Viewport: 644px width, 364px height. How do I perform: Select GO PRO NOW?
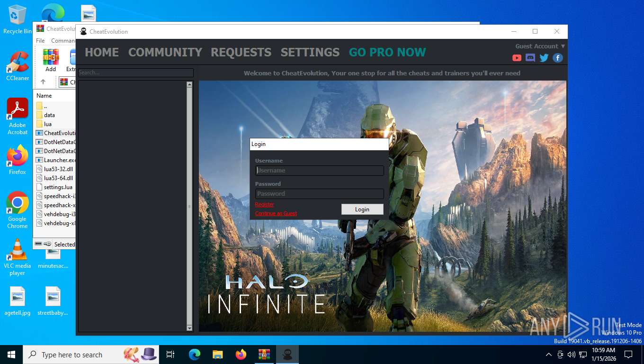(x=387, y=52)
